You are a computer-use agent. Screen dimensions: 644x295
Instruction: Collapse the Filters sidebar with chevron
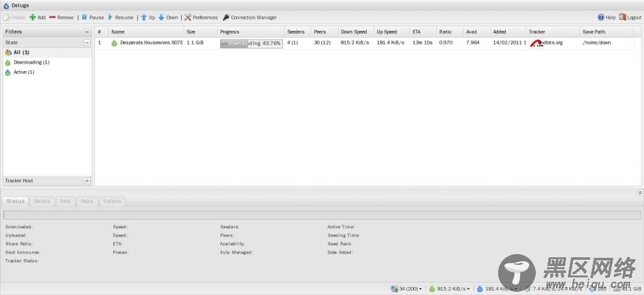87,31
